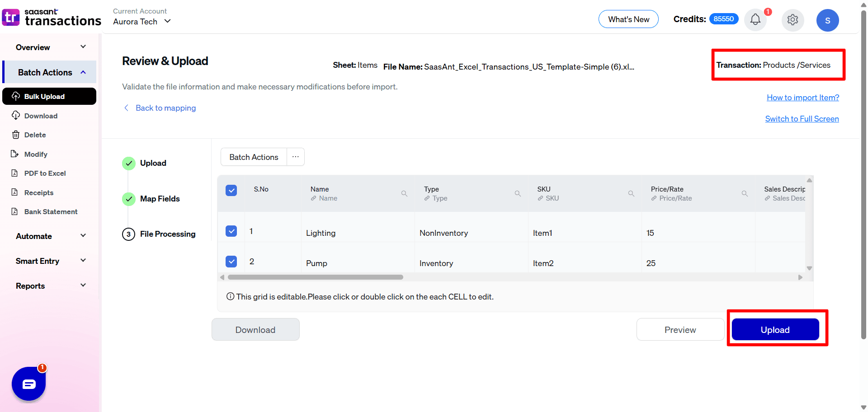
Task: Select Bank Statement in the sidebar
Action: pyautogui.click(x=51, y=211)
